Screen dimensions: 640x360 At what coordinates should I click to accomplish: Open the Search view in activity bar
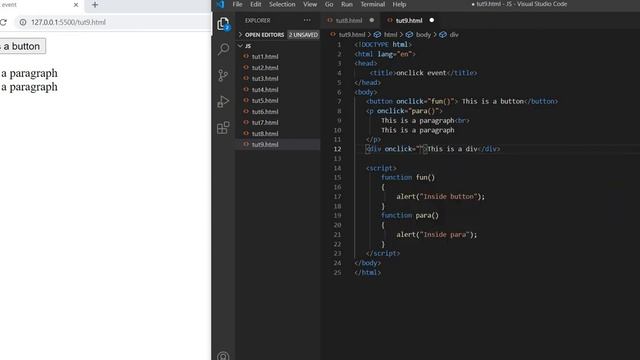(x=223, y=49)
